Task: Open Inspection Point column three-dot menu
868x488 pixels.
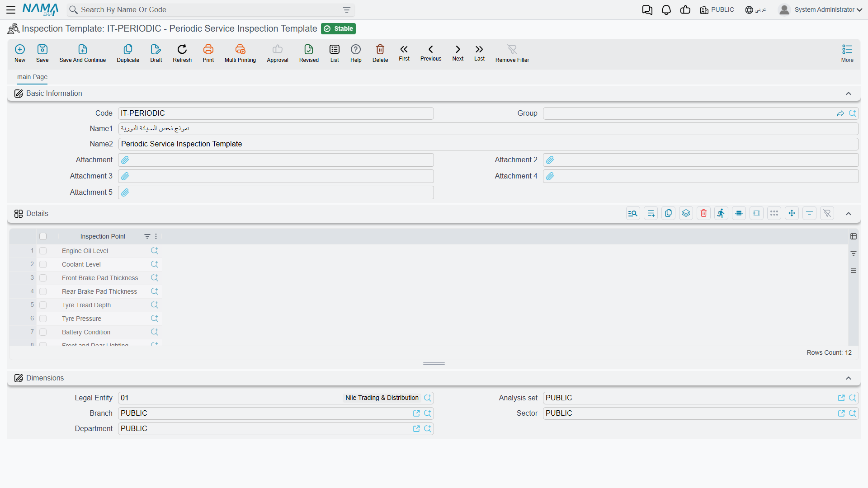Action: 156,236
